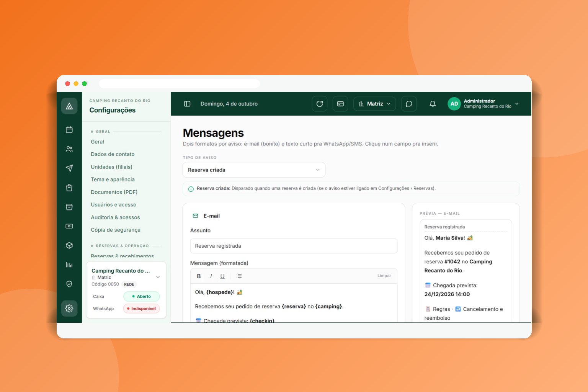Click preview subject Reserva registrada
The image size is (588, 392).
[444, 227]
